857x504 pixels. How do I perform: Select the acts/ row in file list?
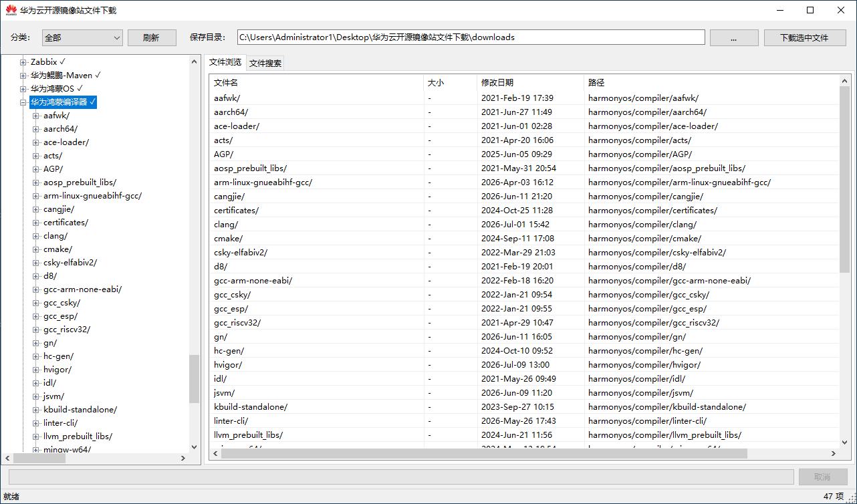point(524,140)
